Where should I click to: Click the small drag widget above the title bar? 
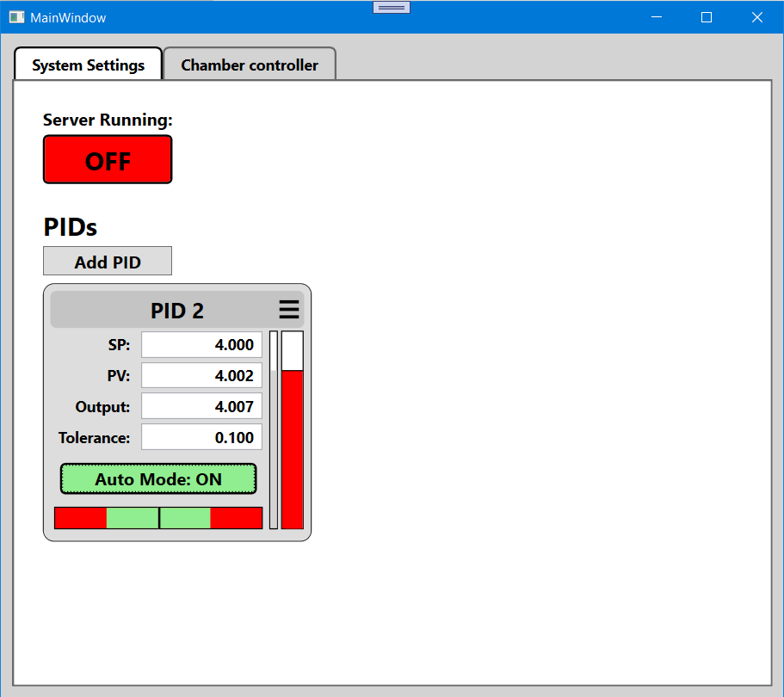point(392,6)
